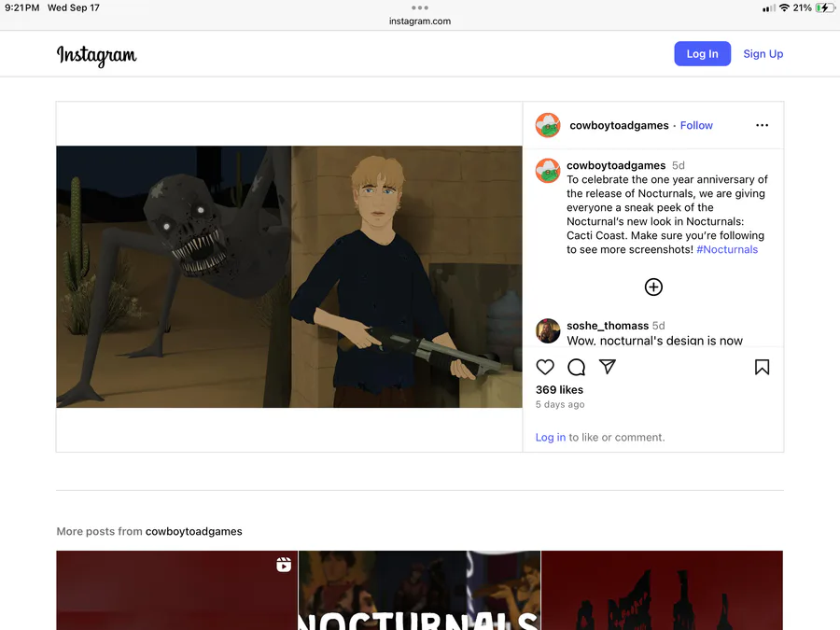Share the post with paper plane icon

607,367
